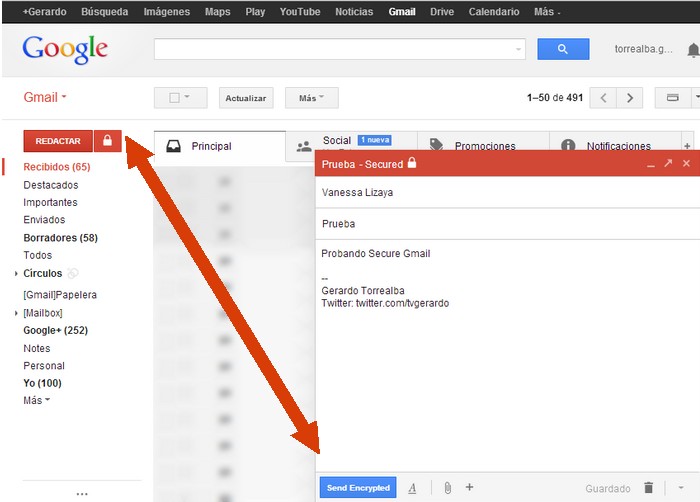Click the Google logo
Viewport: 700px width, 502px height.
coord(65,49)
